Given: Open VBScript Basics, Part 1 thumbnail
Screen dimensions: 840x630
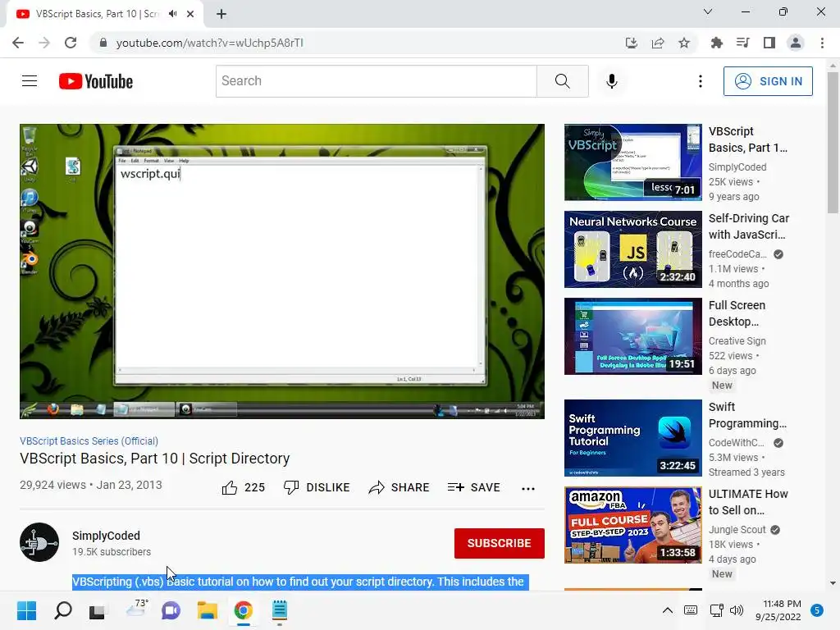Looking at the screenshot, I should [632, 162].
